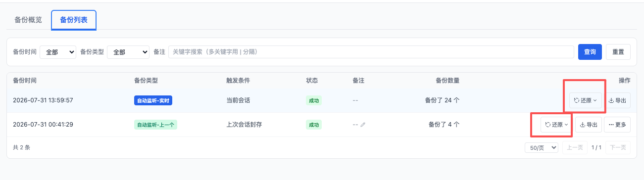
Task: Expand 还原 dropdown for 13:59:57 backup
Action: pyautogui.click(x=585, y=100)
